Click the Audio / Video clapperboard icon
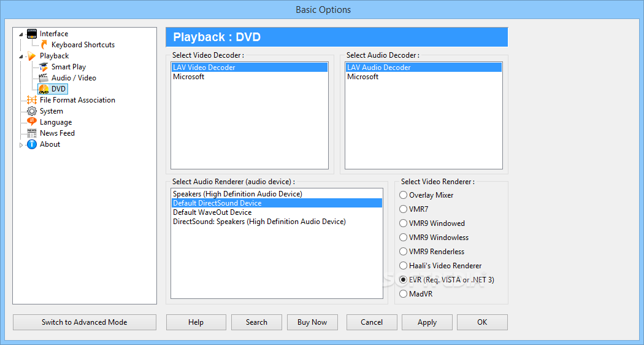Screen dimensions: 644x345 pyautogui.click(x=44, y=78)
